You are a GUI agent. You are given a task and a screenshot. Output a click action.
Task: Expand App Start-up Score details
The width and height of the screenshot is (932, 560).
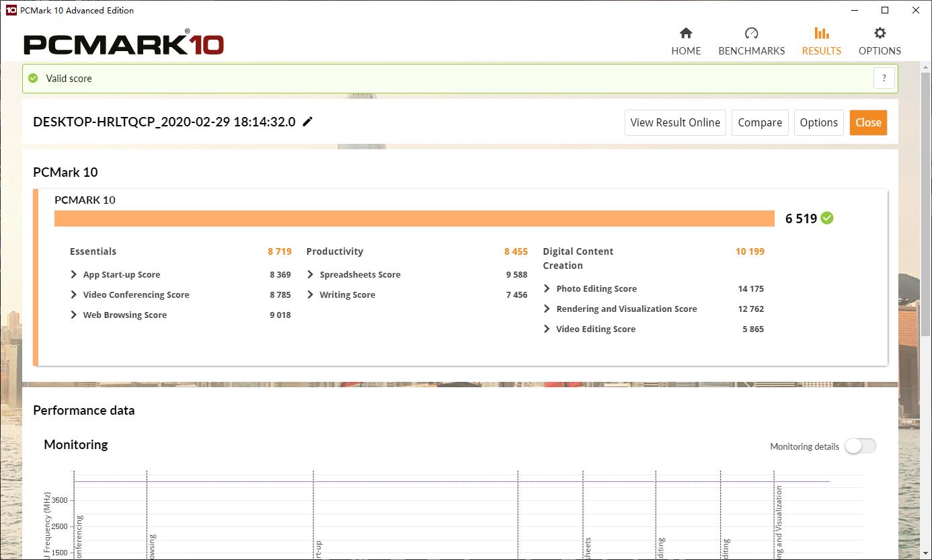tap(74, 274)
